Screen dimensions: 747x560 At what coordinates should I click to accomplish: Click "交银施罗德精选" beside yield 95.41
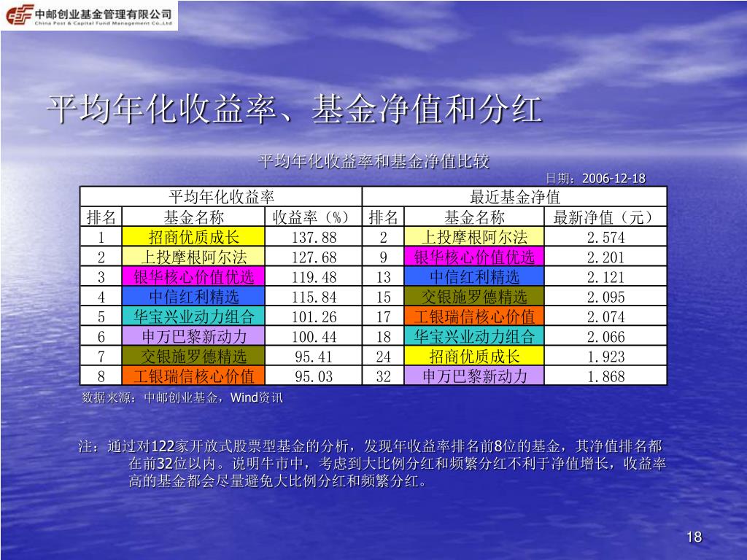[x=193, y=356]
